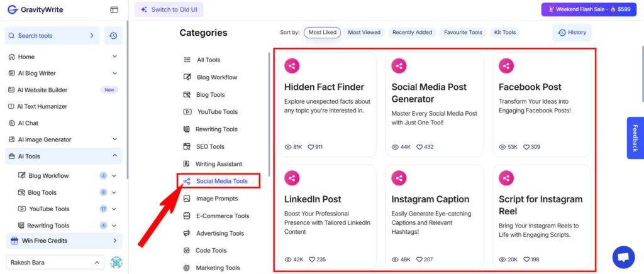Click the share icon on Social Media Post Generator
Screen dimensions: 644x274
399,65
